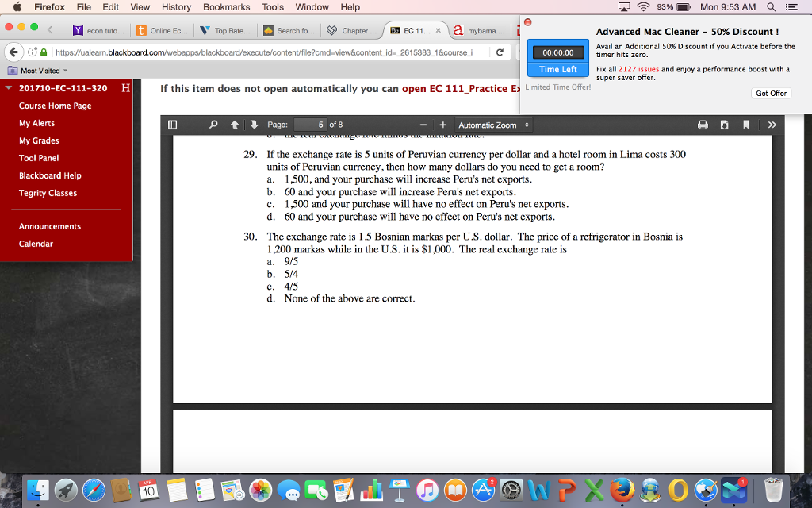The height and width of the screenshot is (508, 812).
Task: Click the PDF current view bookmark icon
Action: tap(745, 125)
